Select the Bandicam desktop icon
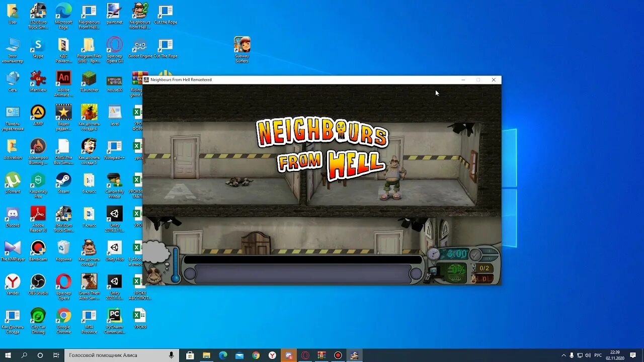The width and height of the screenshot is (644, 362). pyautogui.click(x=38, y=251)
